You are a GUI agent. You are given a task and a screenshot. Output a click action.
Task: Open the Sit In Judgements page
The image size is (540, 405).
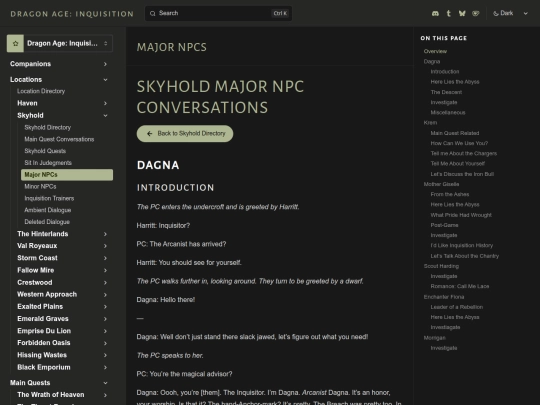point(48,163)
